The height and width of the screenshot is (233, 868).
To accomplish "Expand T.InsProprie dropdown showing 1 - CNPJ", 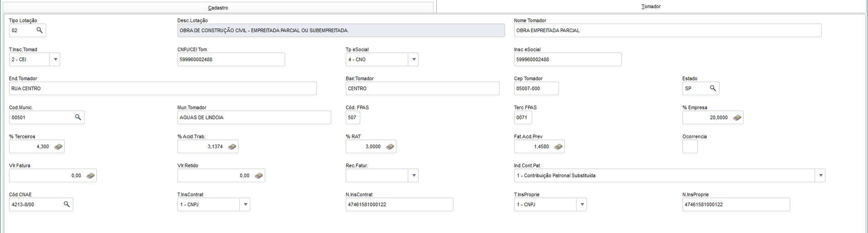I will 582,204.
